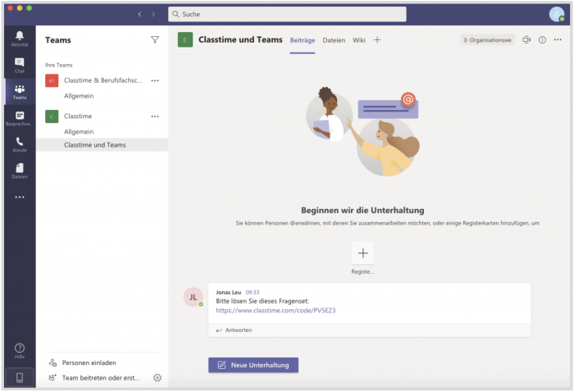The width and height of the screenshot is (574, 392).
Task: Open the Aktivität bell icon
Action: [x=20, y=39]
